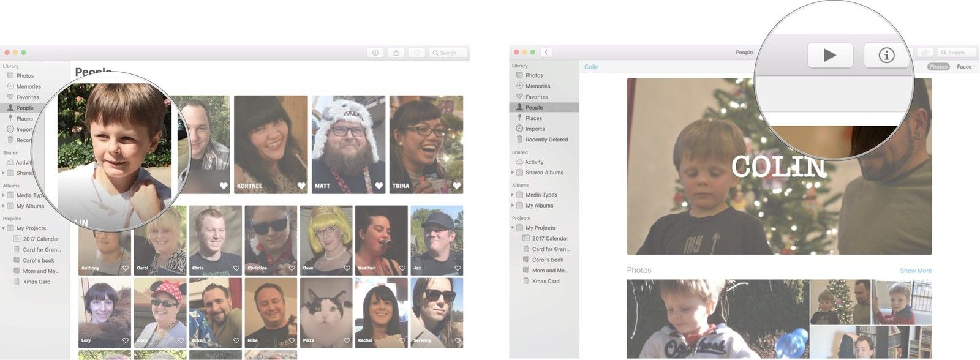Unfavorite Trina using her heart icon
980x360 pixels.
[456, 186]
